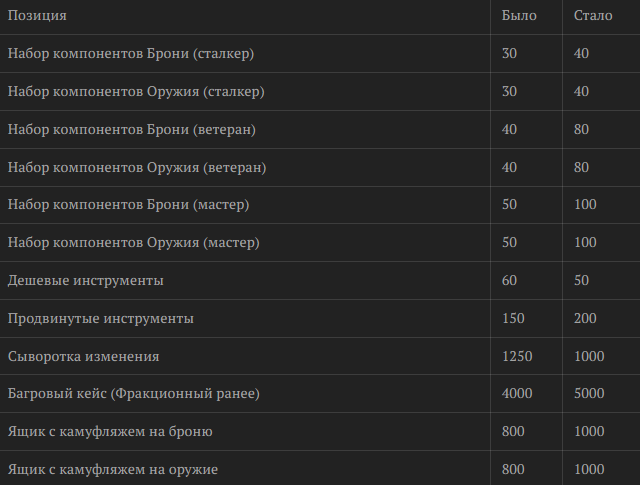The image size is (640, 485).
Task: Click the 'Продвинутые инструменты' cell
Action: tap(100, 319)
